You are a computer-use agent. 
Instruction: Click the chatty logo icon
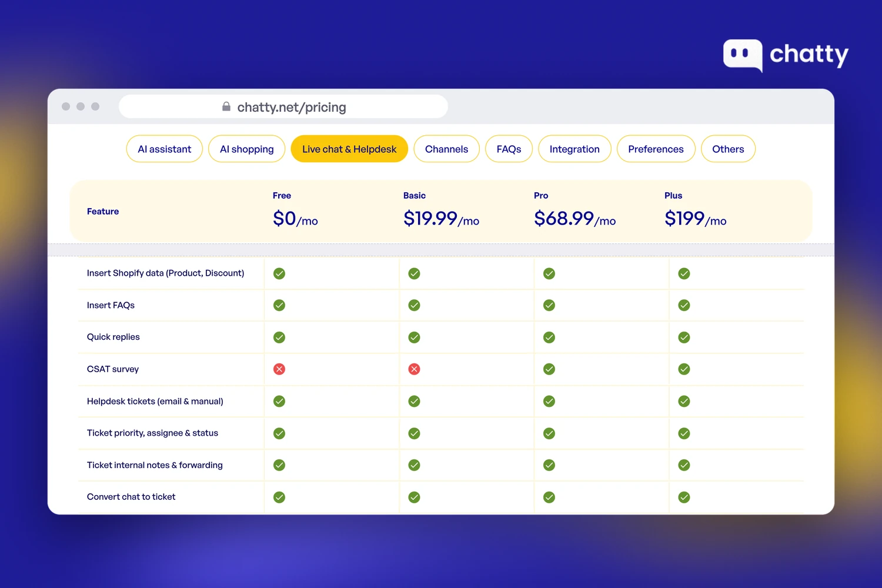[743, 55]
